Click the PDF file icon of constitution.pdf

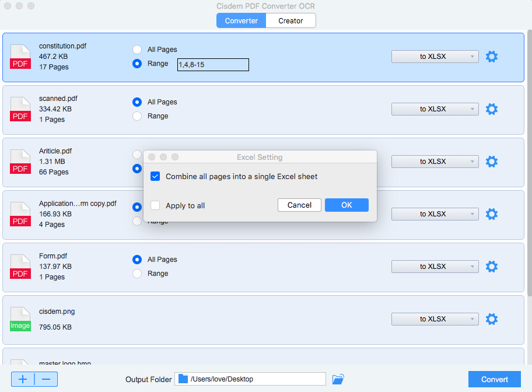point(20,57)
